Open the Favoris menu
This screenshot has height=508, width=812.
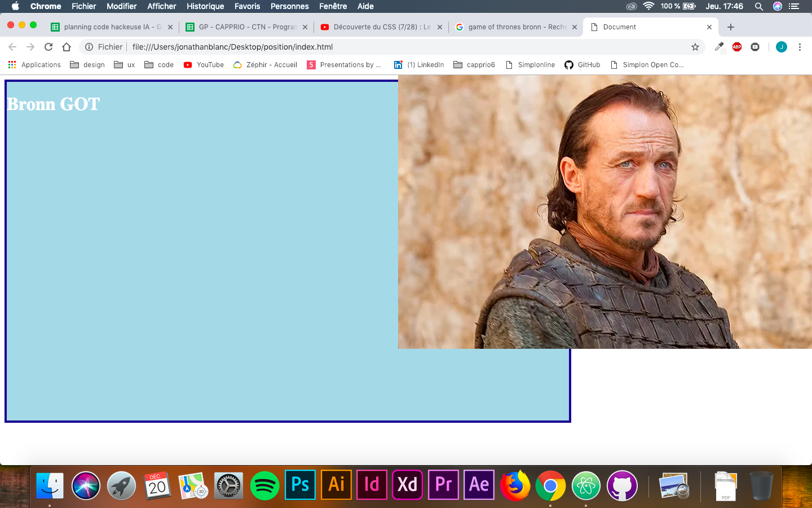point(248,6)
